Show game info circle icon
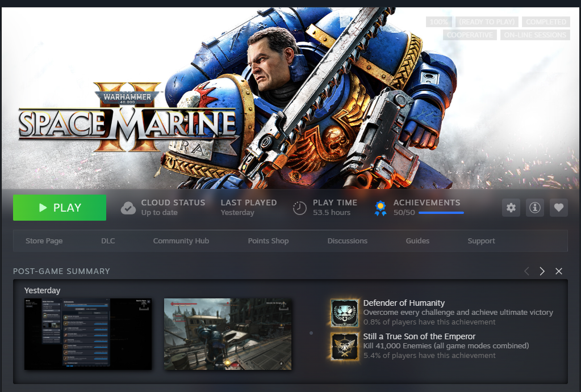 coord(534,208)
